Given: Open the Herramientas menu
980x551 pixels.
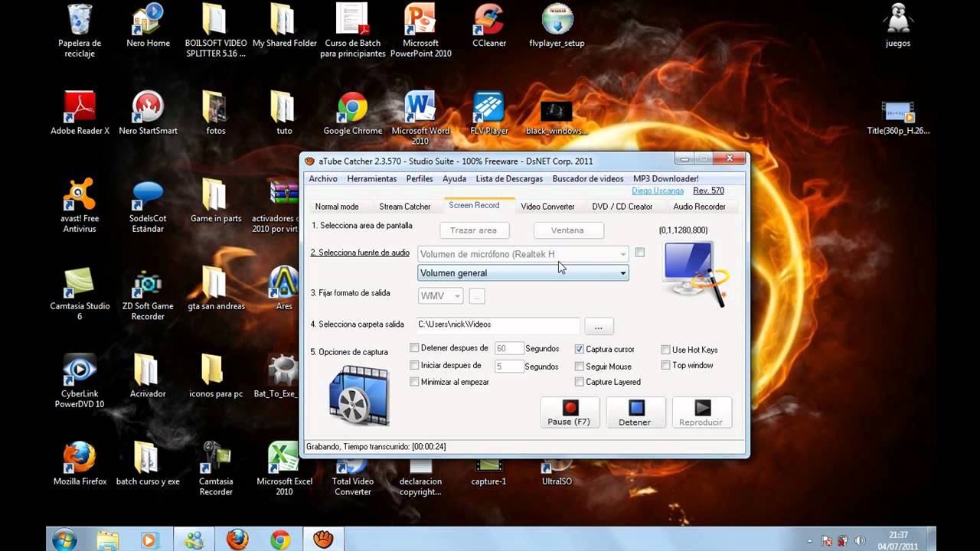Looking at the screenshot, I should [x=372, y=178].
